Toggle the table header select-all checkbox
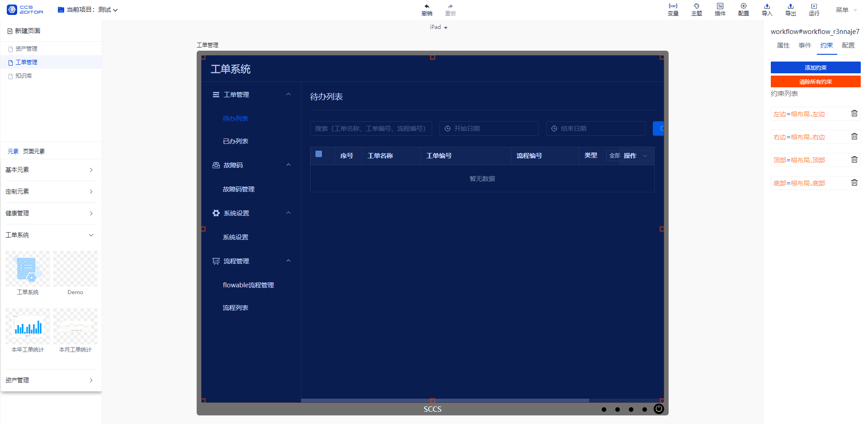The image size is (868, 424). point(319,154)
